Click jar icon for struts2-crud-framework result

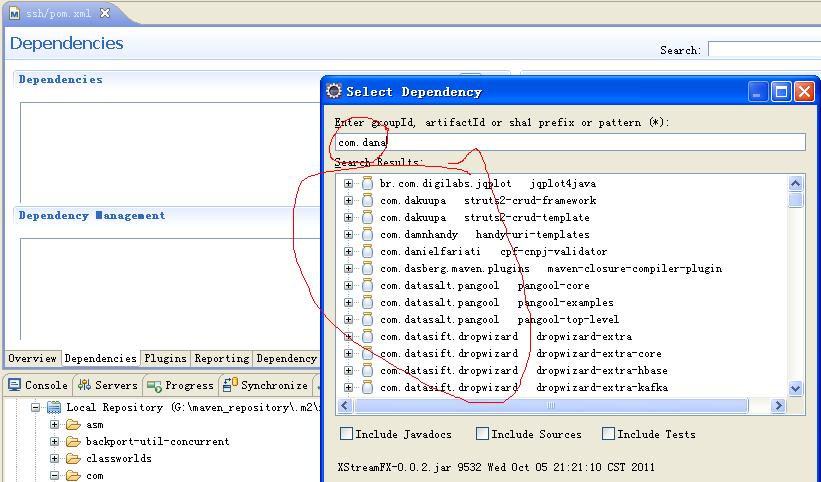tap(367, 201)
